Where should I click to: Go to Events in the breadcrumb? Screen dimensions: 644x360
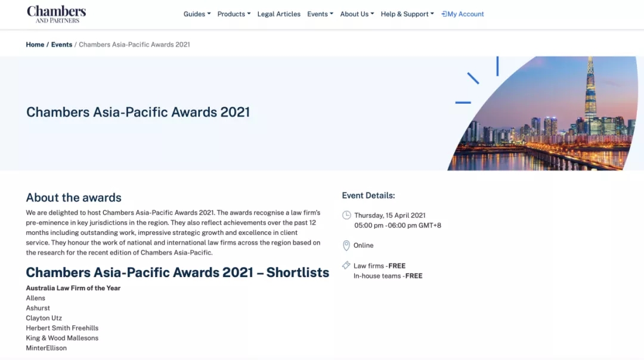[x=61, y=44]
